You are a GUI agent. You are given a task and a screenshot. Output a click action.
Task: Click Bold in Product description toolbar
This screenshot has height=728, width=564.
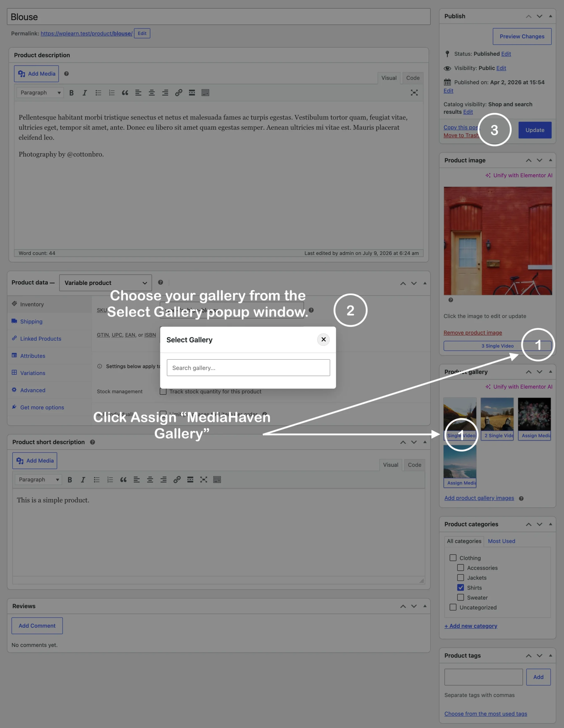(x=71, y=93)
